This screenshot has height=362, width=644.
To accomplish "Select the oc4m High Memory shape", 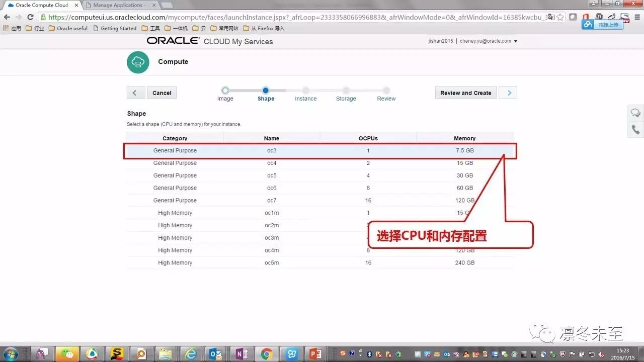I will click(x=320, y=250).
